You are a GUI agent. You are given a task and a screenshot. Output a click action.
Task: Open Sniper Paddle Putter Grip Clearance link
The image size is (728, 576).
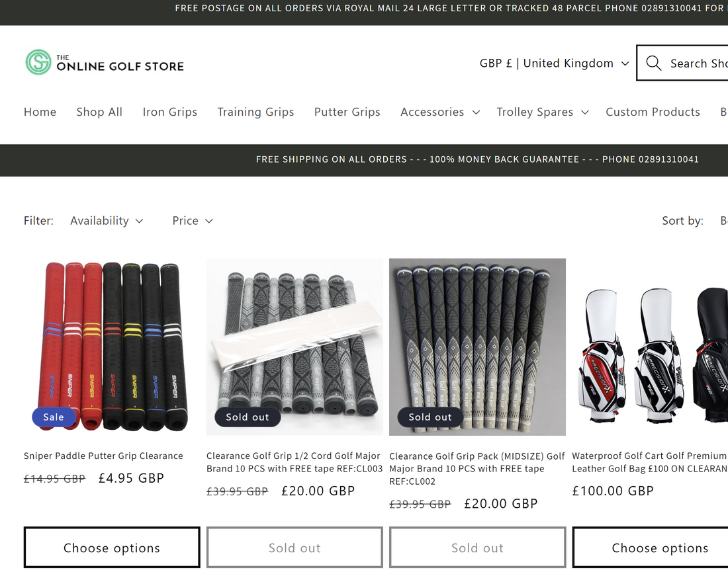[x=103, y=456]
